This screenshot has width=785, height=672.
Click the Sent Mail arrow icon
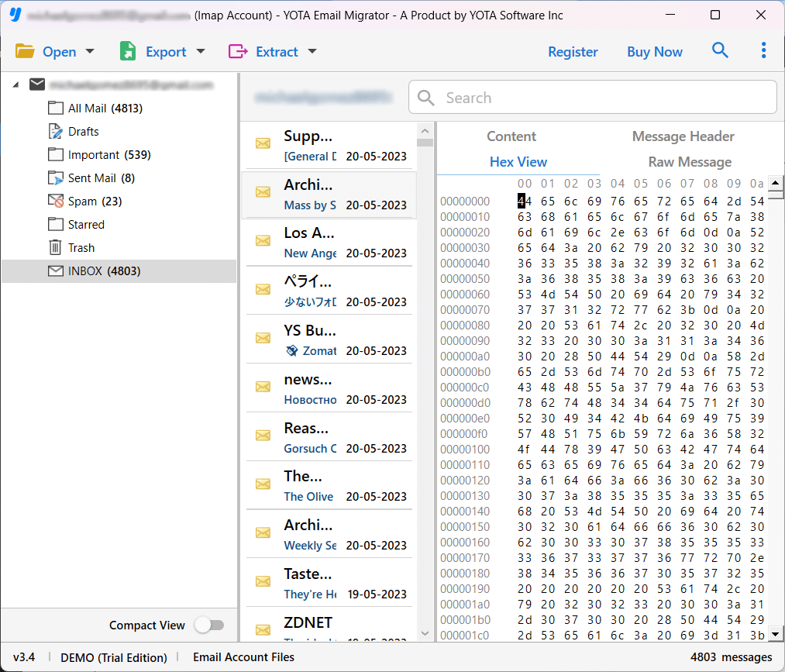click(x=56, y=177)
